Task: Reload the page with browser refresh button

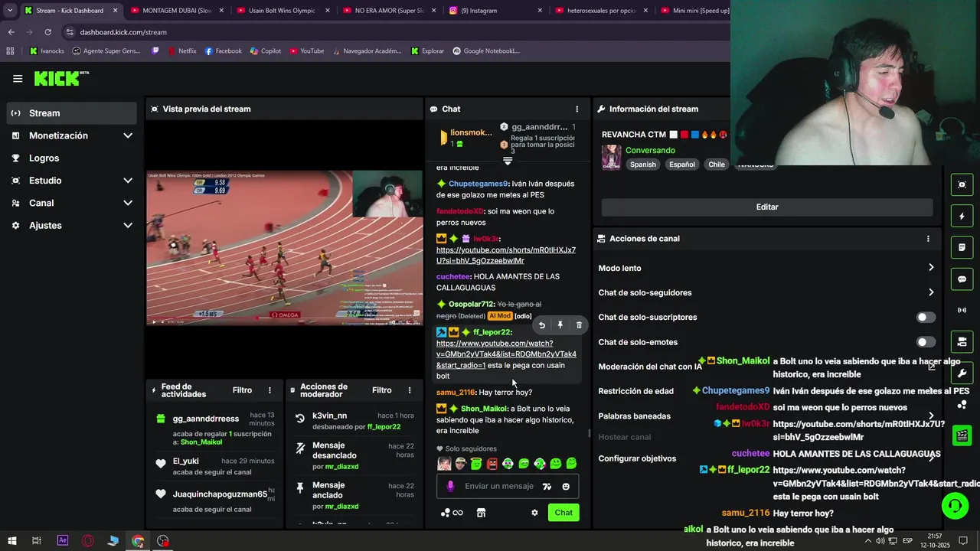Action: [47, 32]
